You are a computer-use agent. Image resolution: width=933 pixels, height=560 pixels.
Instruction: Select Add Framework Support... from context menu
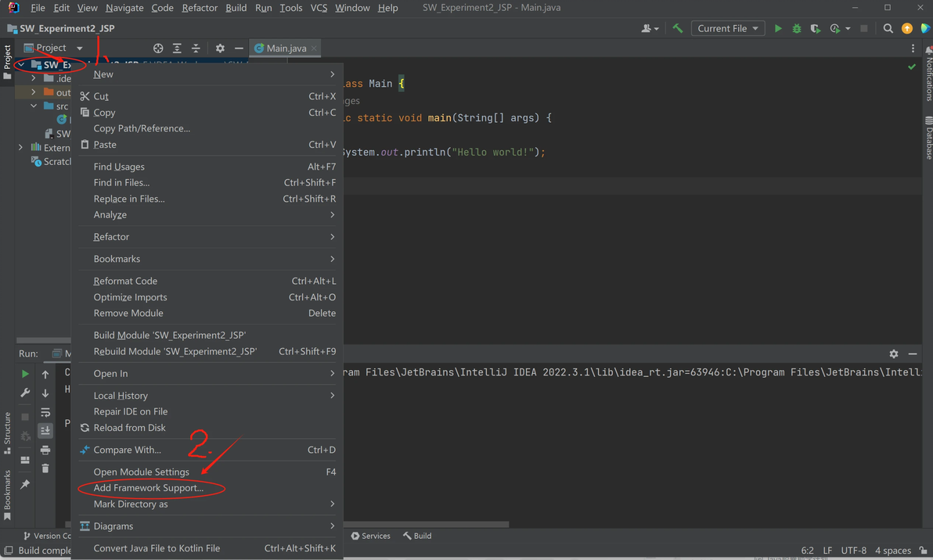point(148,488)
